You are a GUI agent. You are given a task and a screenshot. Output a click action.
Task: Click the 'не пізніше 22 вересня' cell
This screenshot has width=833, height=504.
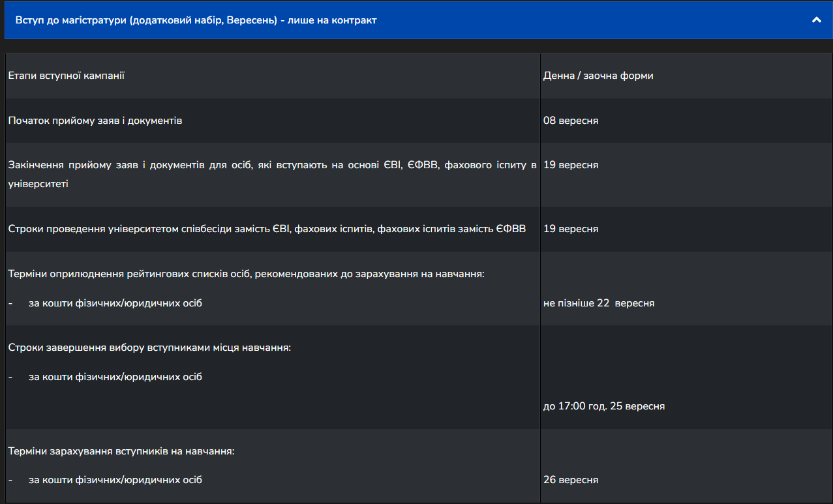pyautogui.click(x=599, y=303)
